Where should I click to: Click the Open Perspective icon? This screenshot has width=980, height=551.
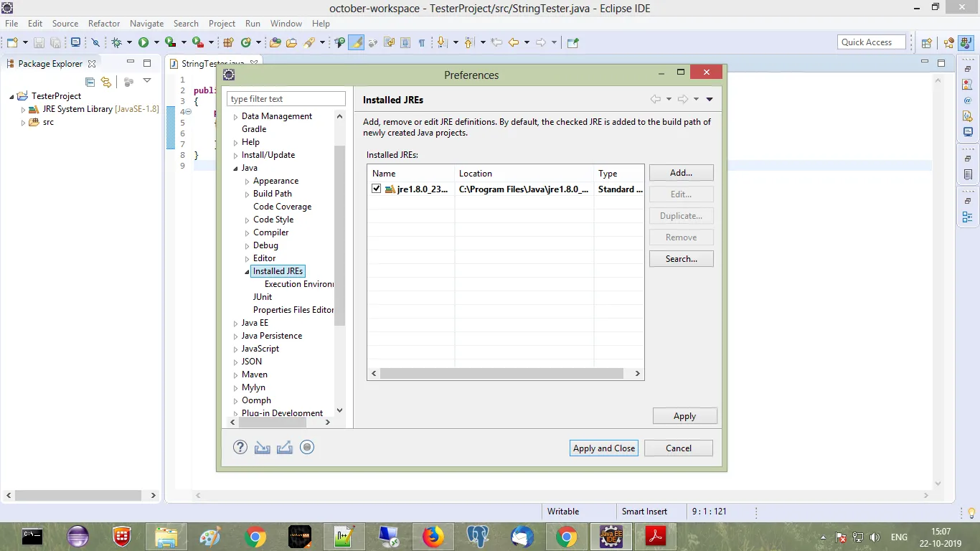click(927, 43)
